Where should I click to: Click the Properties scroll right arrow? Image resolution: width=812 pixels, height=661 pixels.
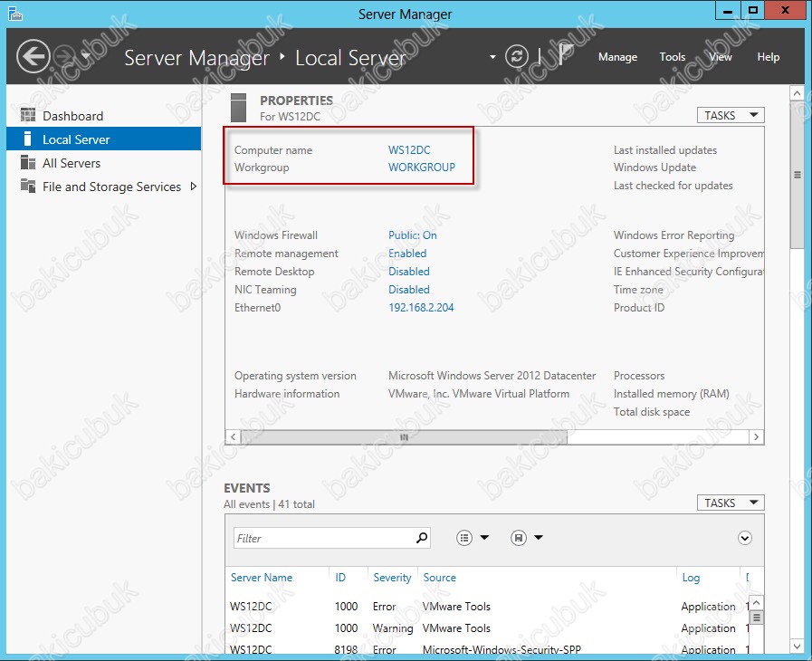point(756,437)
